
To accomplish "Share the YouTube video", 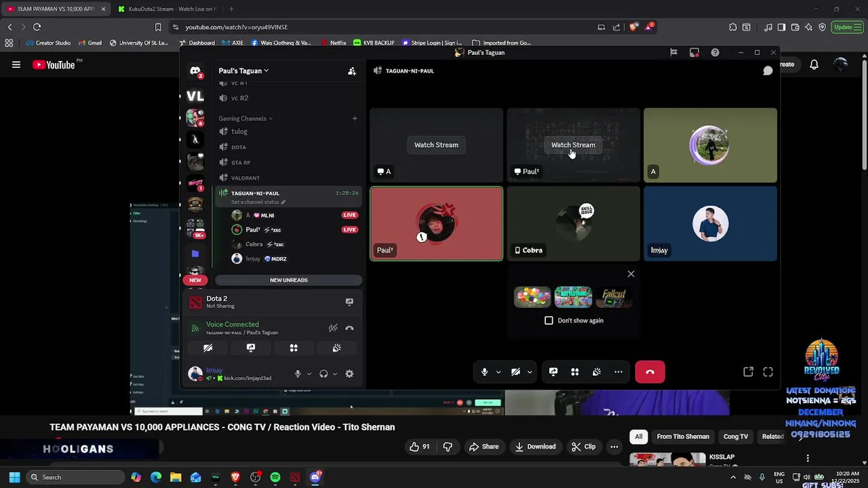I will [x=484, y=447].
